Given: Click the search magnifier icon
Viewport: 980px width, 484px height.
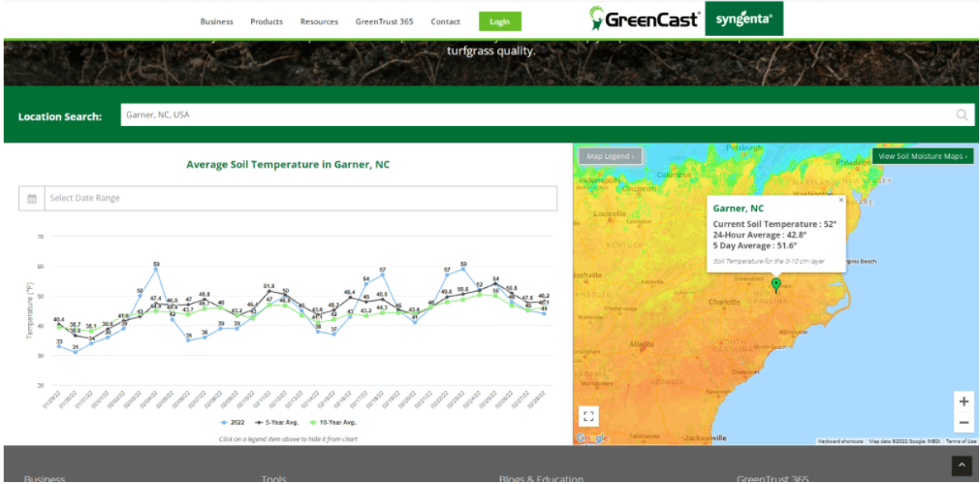Looking at the screenshot, I should pos(962,115).
